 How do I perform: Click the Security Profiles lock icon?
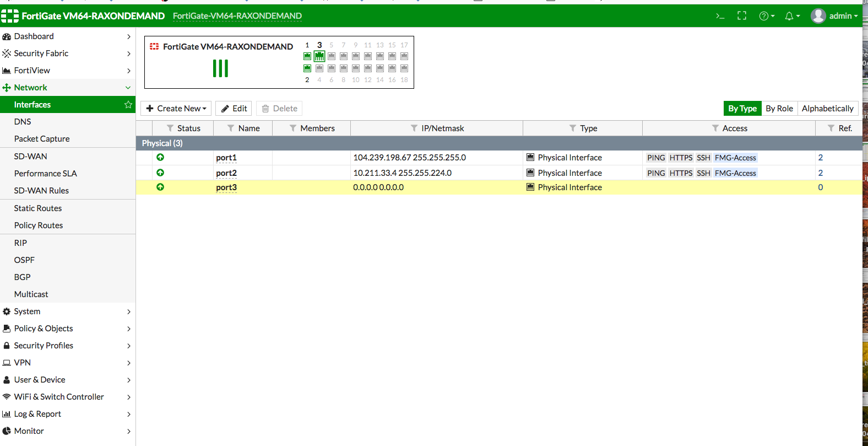click(x=7, y=346)
